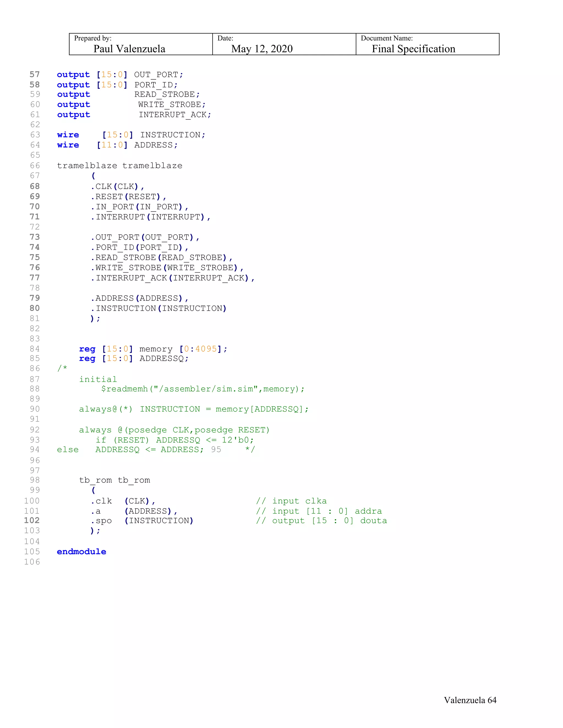Click '.INTERRUPT(INTERRUPT),' on line 71
563x728 pixels.
point(150,217)
